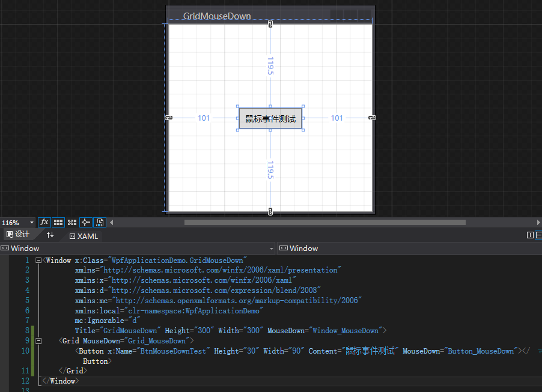The height and width of the screenshot is (392, 542).
Task: Click the swap panes arrows icon
Action: tap(50, 235)
